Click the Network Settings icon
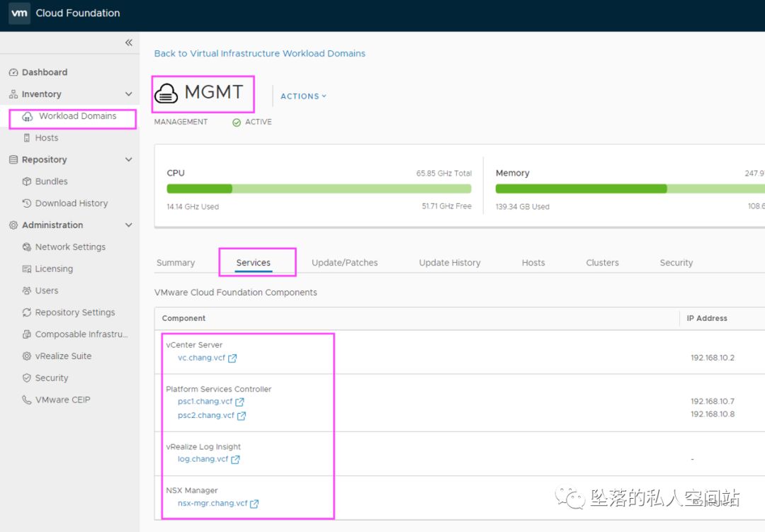The width and height of the screenshot is (765, 532). click(27, 247)
